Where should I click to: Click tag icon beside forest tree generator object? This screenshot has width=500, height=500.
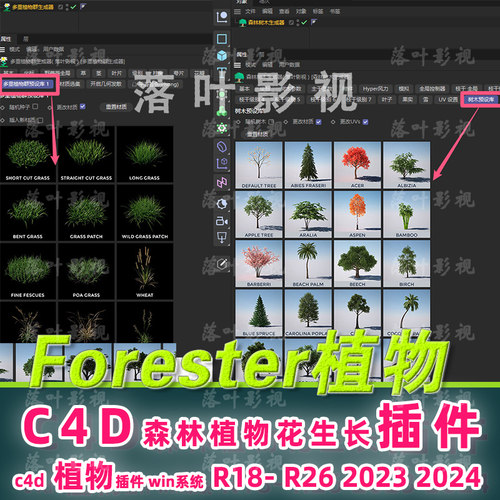(313, 22)
